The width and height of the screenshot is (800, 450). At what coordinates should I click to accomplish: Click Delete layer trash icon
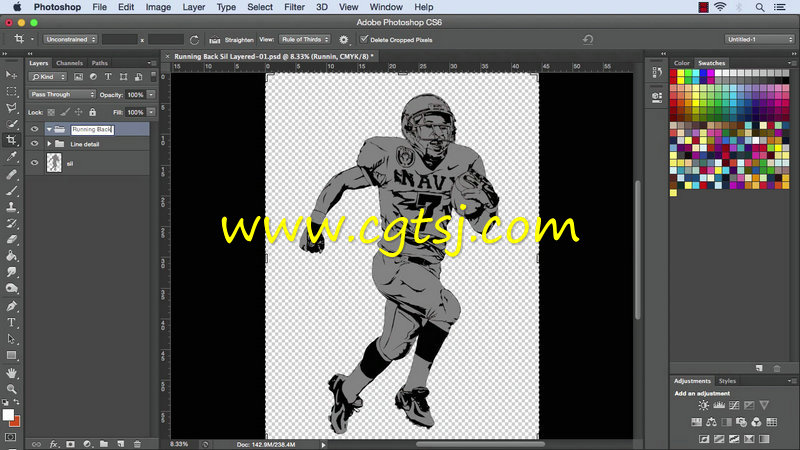(x=137, y=444)
